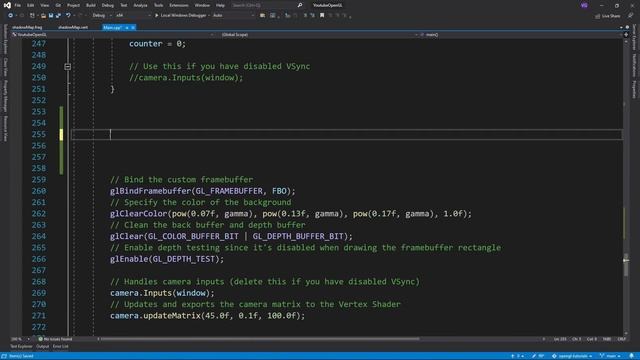
Task: Open the Edit menu
Action: click(31, 5)
